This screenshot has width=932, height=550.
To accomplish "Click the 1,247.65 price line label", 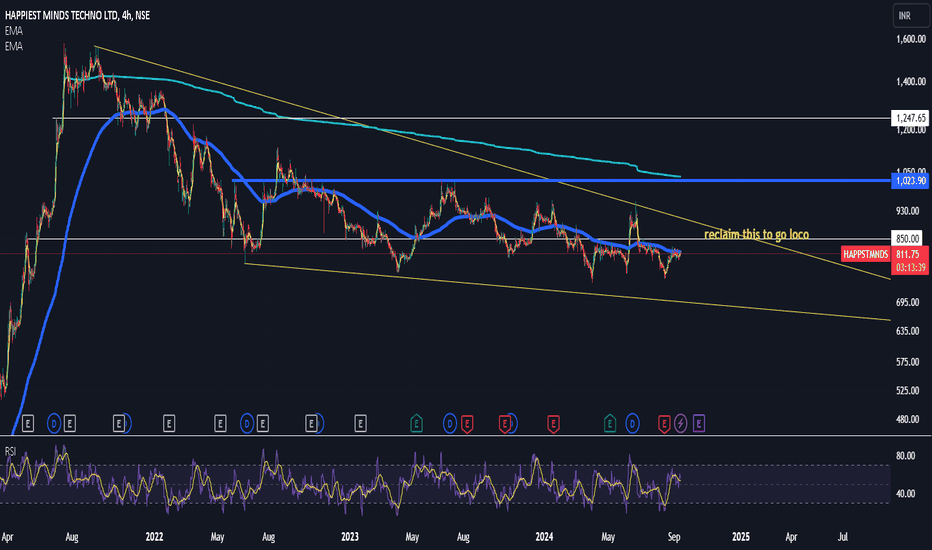I will click(x=911, y=118).
